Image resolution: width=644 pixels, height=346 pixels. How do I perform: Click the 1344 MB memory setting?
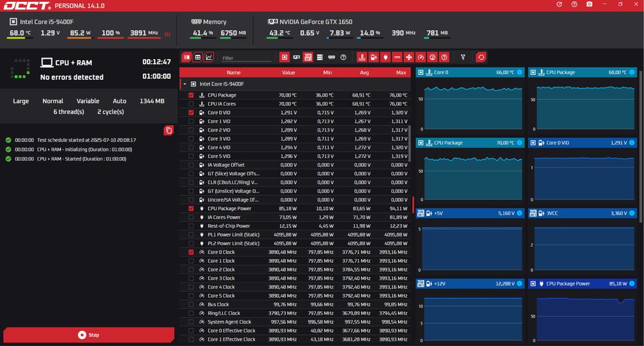click(152, 101)
